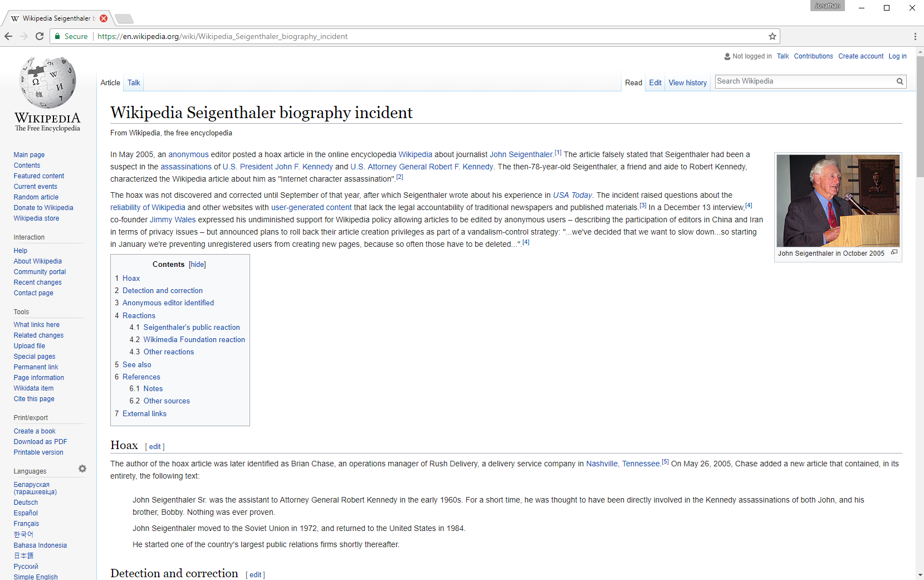Click the secure padlock icon
This screenshot has width=924, height=580.
pos(57,36)
